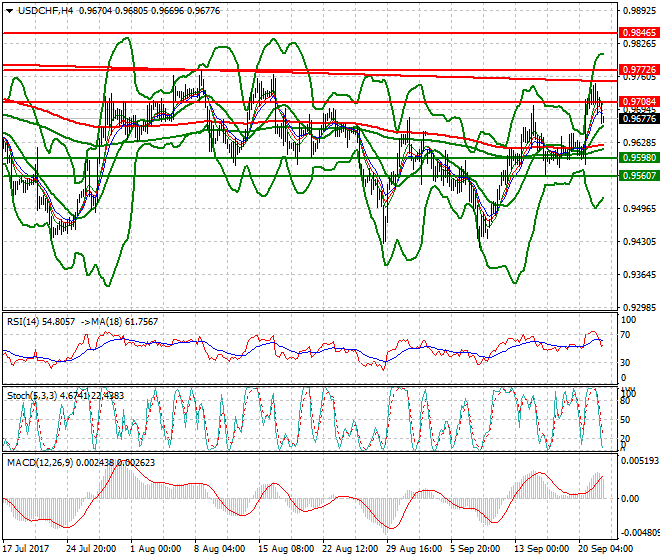
Task: Click the 24 Jul 20:00 time label
Action: point(91,549)
